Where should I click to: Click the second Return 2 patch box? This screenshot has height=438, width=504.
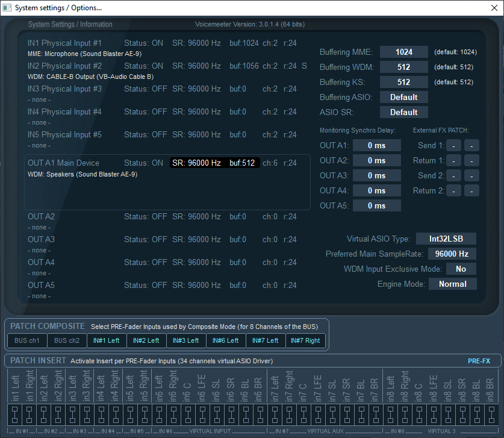[x=471, y=190]
